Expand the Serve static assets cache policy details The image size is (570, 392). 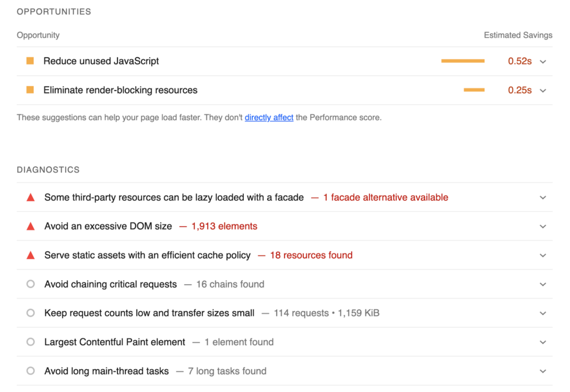click(543, 255)
